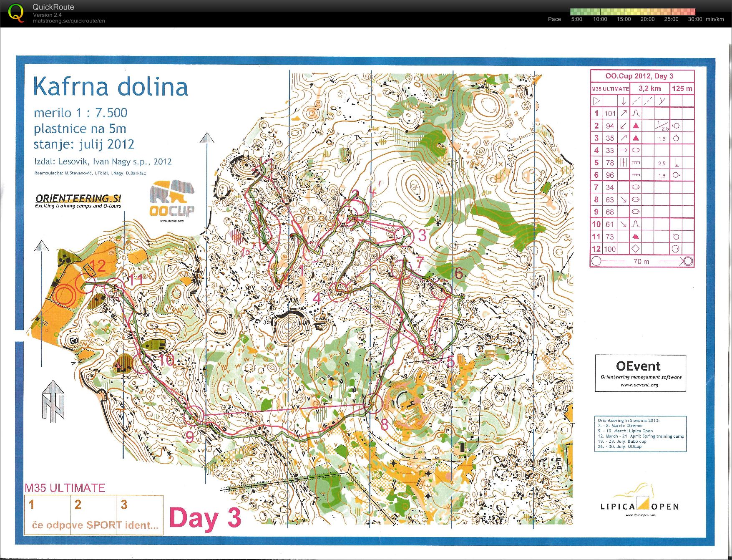
Task: Click backup punch box number 2
Action: tap(93, 515)
